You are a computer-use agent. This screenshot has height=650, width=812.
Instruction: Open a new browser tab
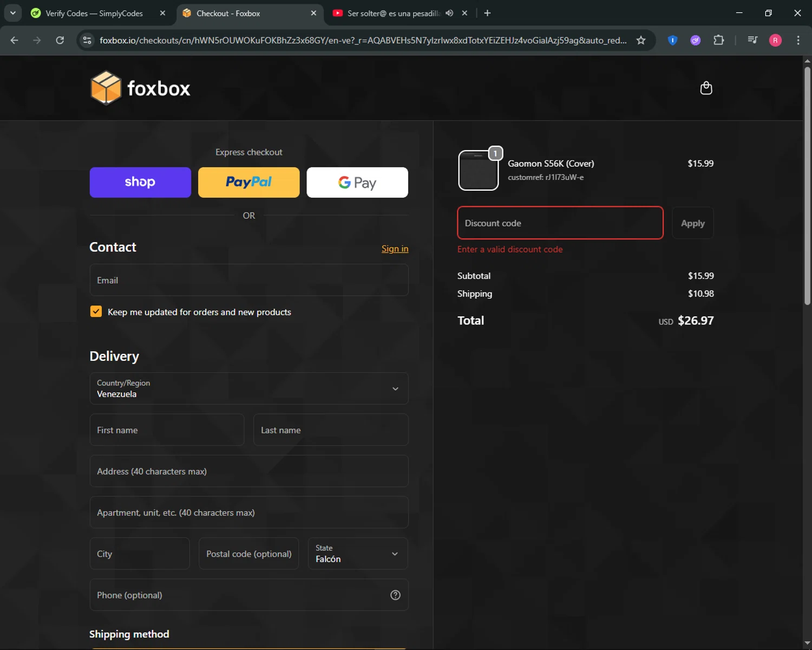click(x=487, y=13)
